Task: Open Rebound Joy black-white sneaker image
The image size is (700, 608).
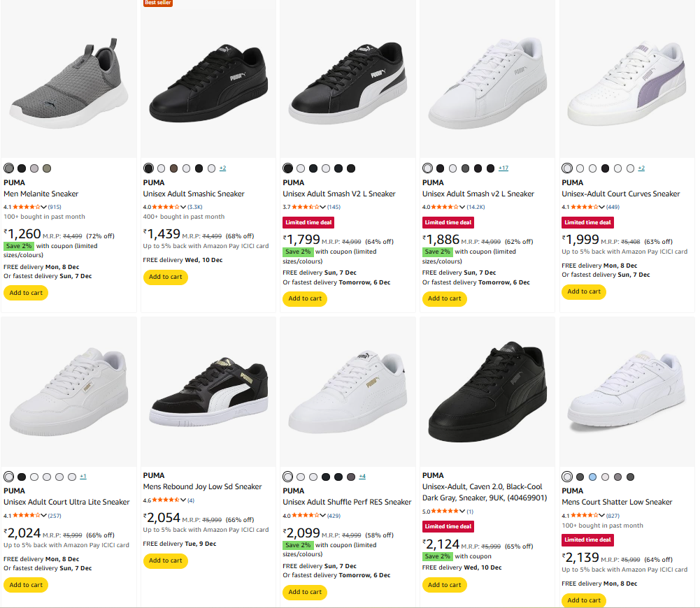Action: point(208,393)
